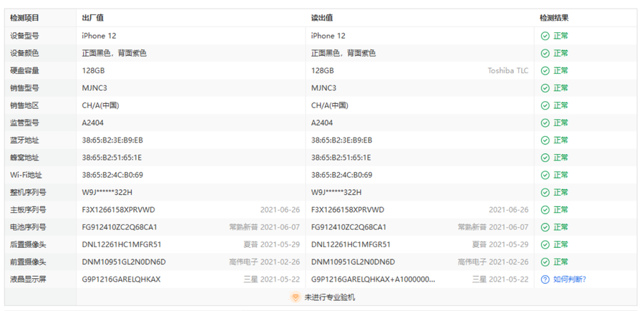Click 高伟电子 2021-02-26 in read column
The height and width of the screenshot is (311, 644).
pyautogui.click(x=493, y=262)
